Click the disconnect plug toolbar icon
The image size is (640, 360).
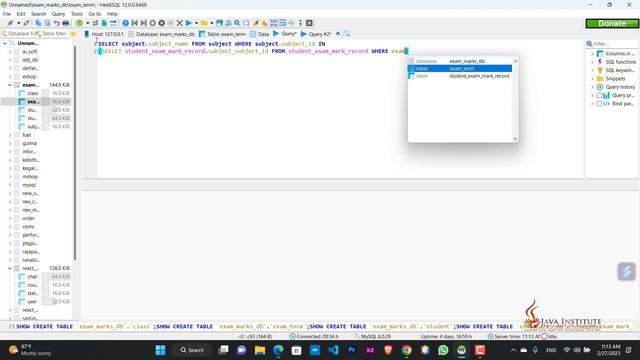pyautogui.click(x=27, y=23)
